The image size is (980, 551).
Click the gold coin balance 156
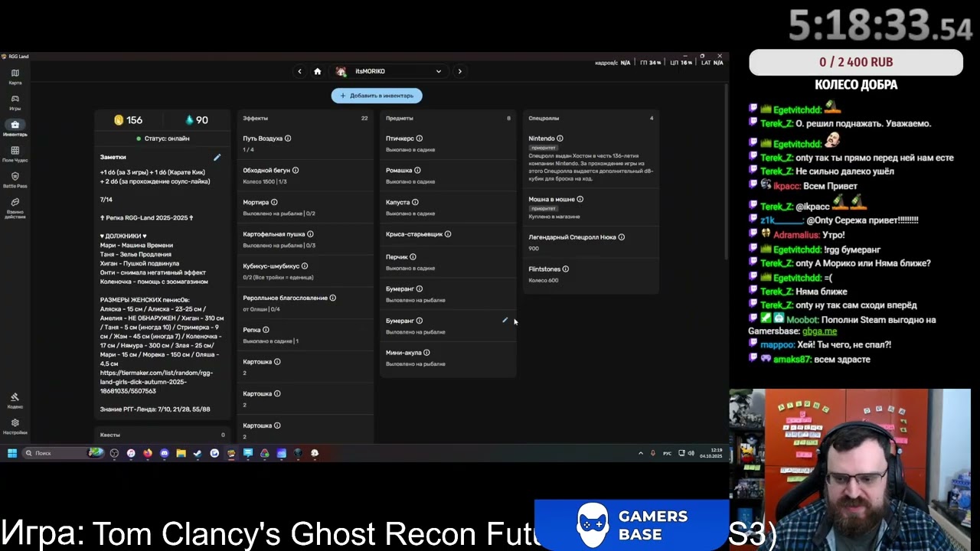coord(128,120)
